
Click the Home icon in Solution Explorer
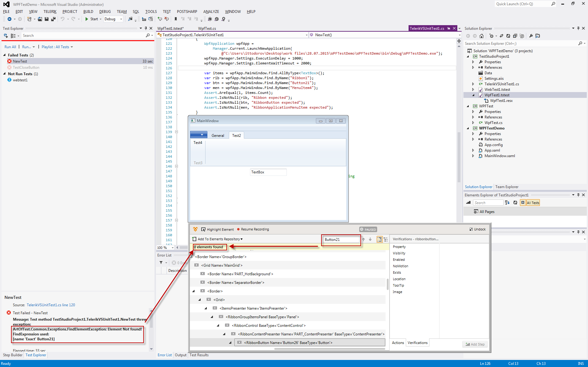pos(482,36)
